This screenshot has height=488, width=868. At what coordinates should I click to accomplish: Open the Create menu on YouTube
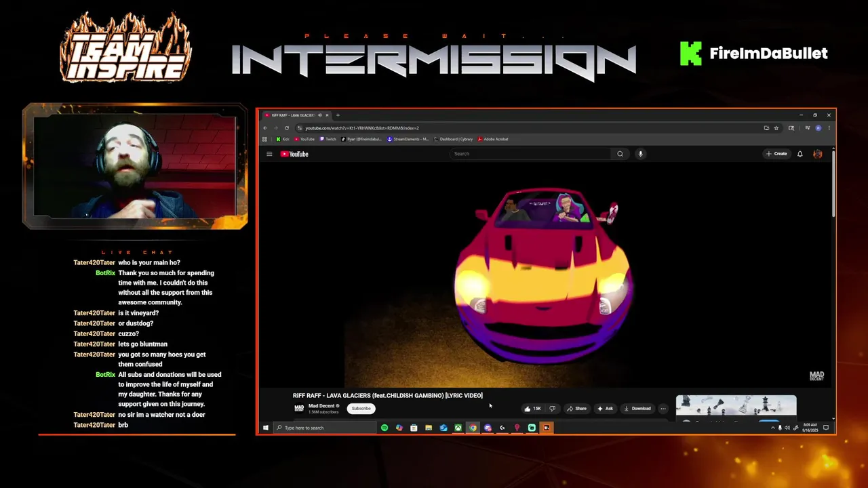(776, 154)
